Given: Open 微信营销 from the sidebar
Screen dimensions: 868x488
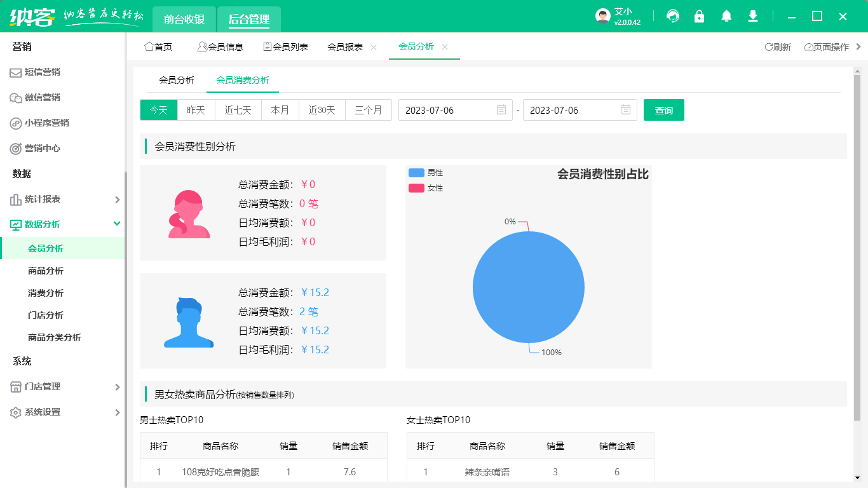Looking at the screenshot, I should (41, 97).
